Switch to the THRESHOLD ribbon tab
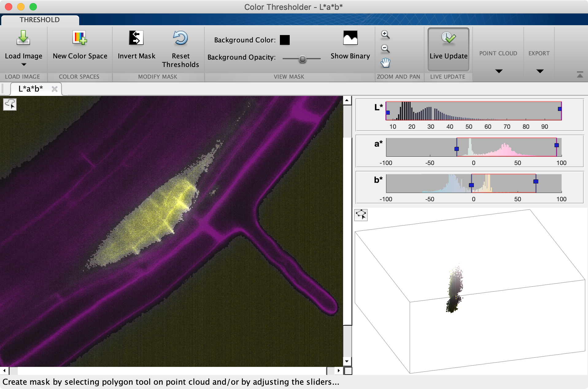The image size is (588, 389). 40,20
